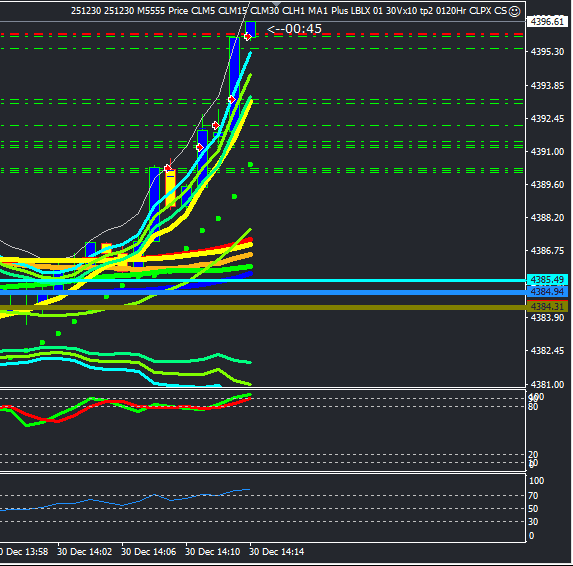Click the 80 level label in stochastic panel
The height and width of the screenshot is (566, 573).
533,407
